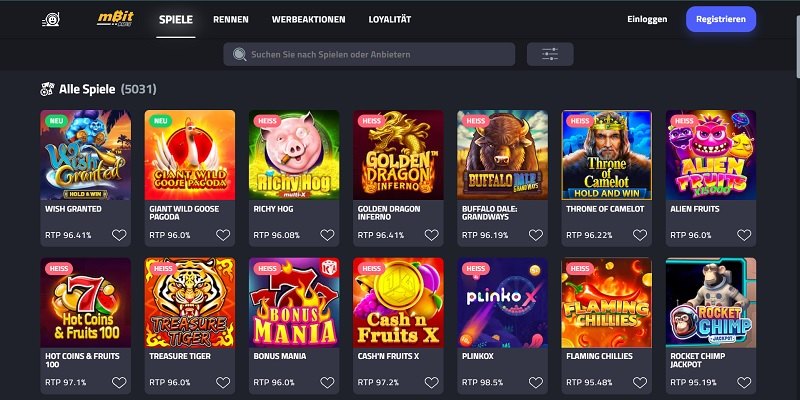Open the game filter settings icon

tap(550, 54)
